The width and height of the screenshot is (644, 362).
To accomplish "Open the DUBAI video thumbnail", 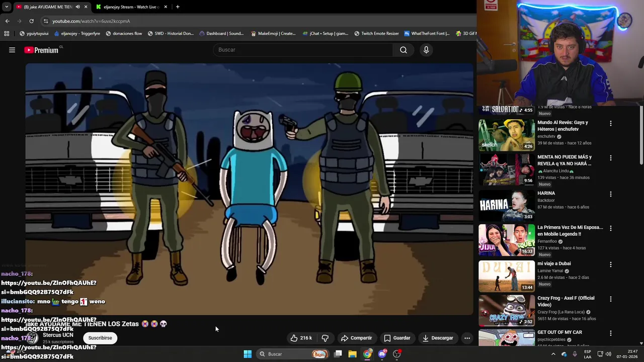I will click(506, 276).
